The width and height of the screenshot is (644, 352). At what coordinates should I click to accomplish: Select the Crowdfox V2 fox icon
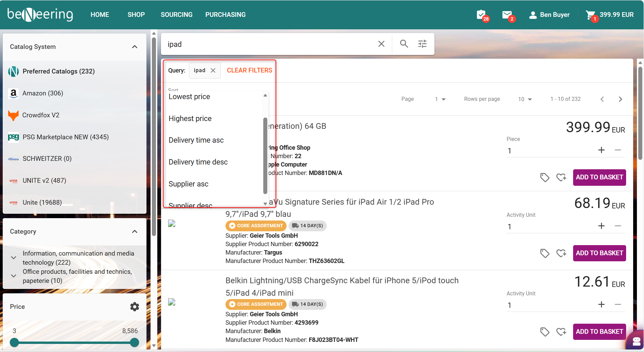[14, 115]
